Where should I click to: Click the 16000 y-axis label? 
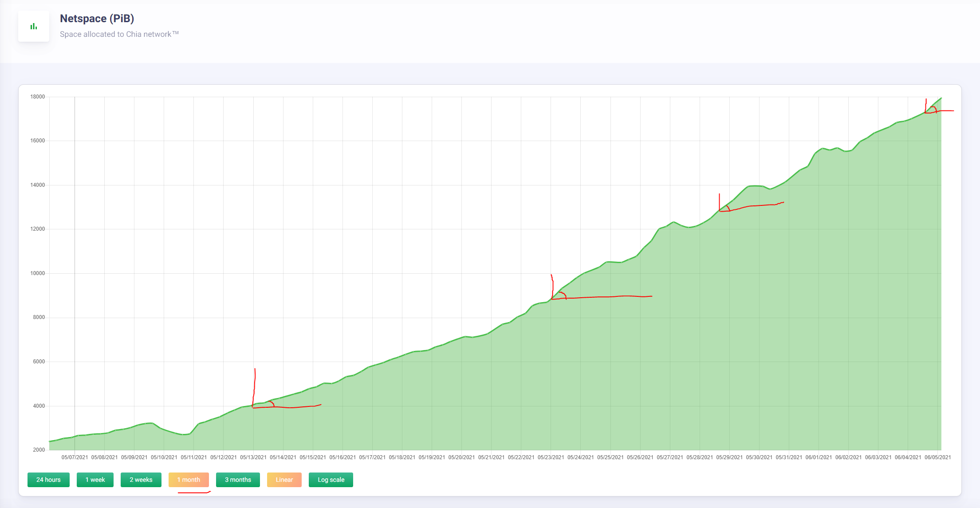pyautogui.click(x=37, y=141)
